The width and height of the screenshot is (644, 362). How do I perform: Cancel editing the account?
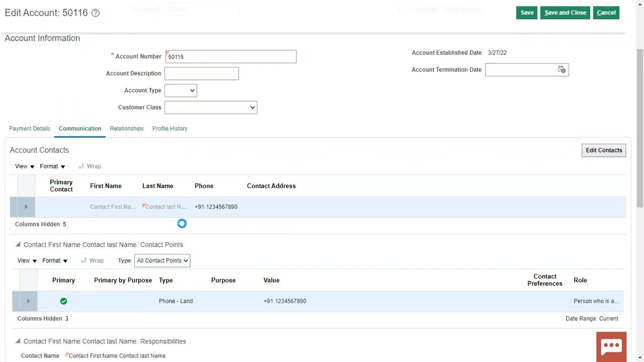click(606, 13)
